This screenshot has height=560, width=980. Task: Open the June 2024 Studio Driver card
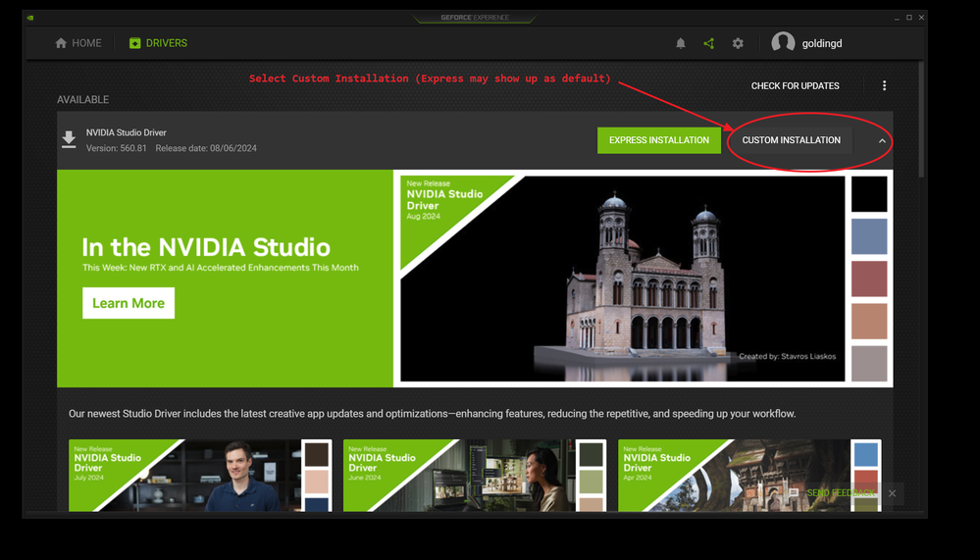pyautogui.click(x=475, y=475)
